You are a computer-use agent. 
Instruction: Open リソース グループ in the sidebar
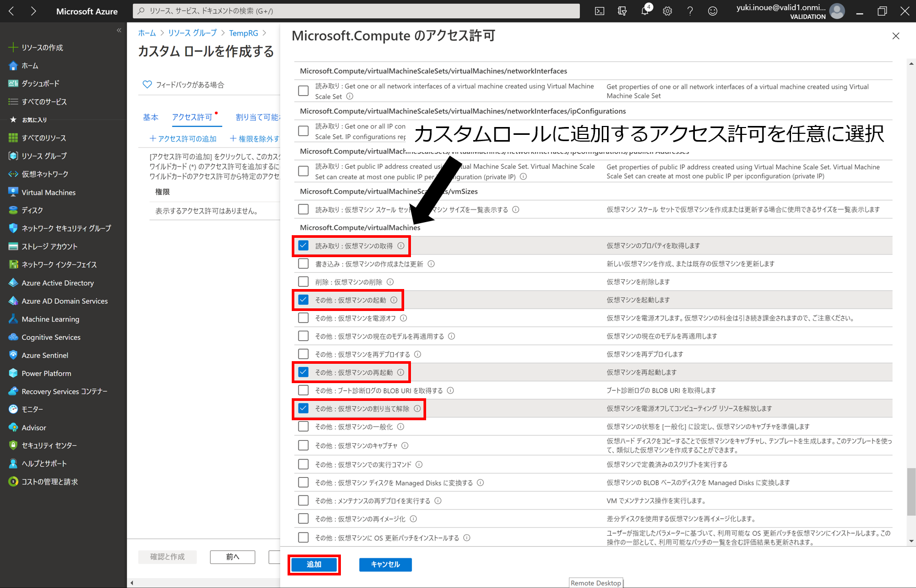44,156
